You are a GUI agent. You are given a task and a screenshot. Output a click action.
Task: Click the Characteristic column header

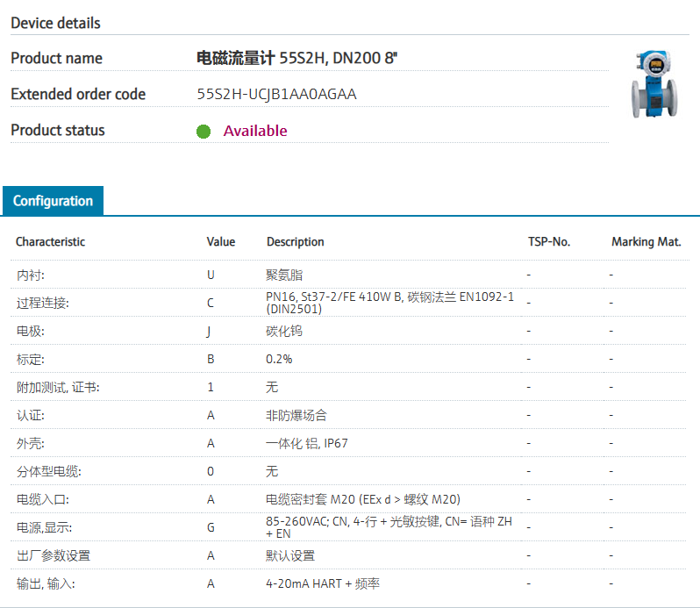coord(50,241)
